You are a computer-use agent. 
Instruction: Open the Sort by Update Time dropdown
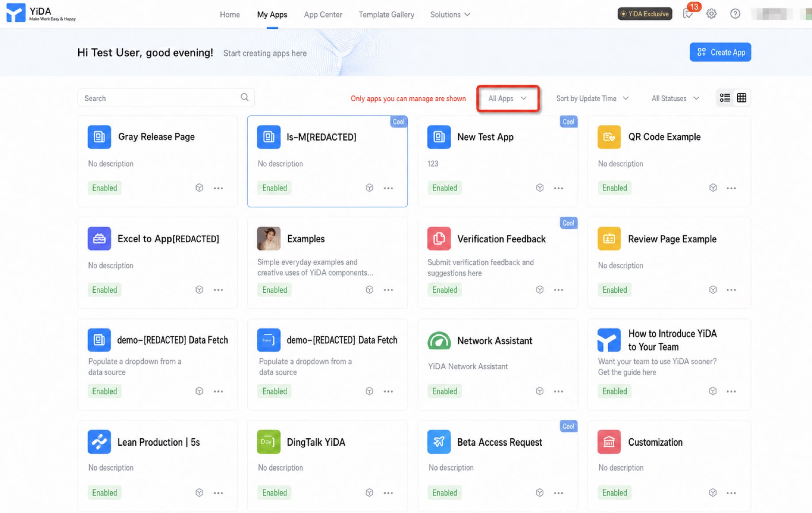592,98
